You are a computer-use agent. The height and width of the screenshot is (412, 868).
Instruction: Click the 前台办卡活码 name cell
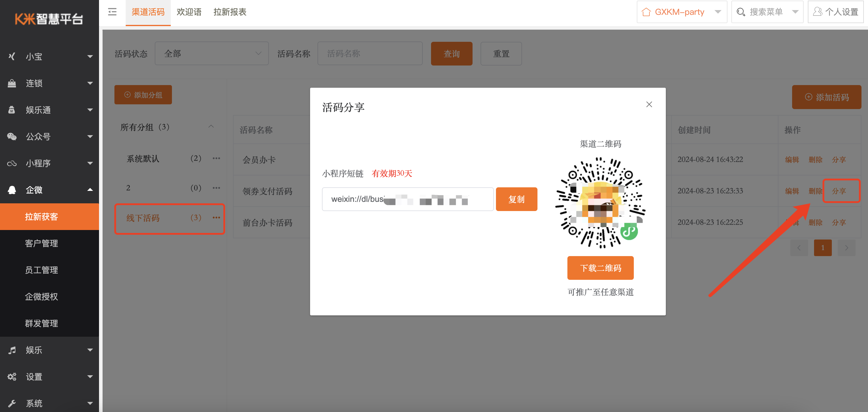coord(267,222)
